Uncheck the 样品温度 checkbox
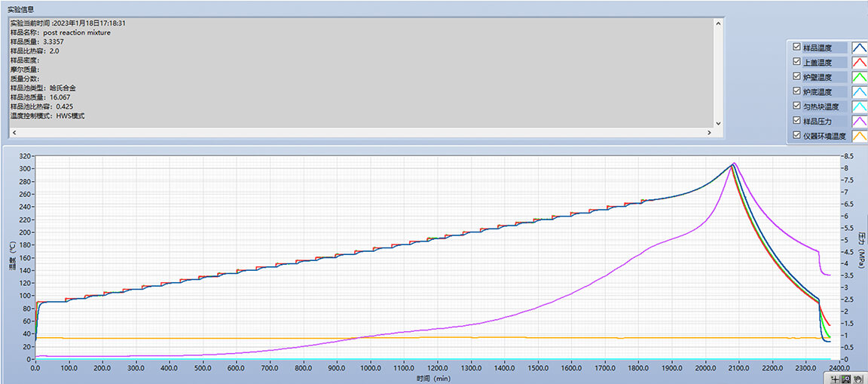Image resolution: width=868 pixels, height=384 pixels. click(x=797, y=48)
